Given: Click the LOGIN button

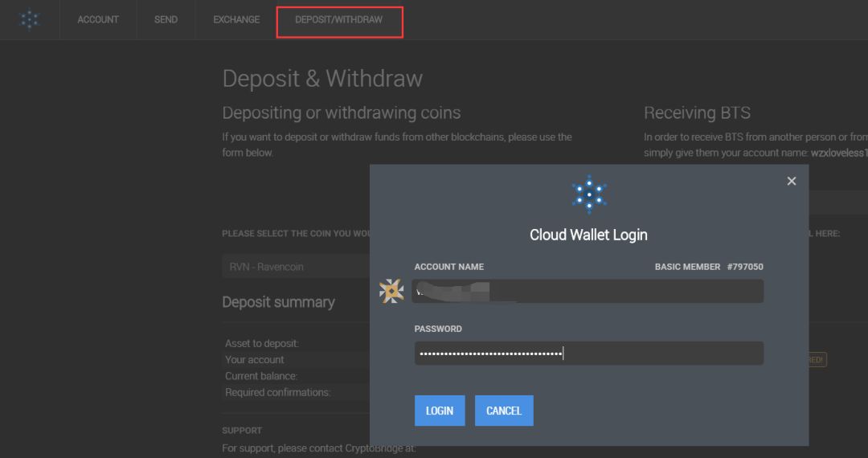Looking at the screenshot, I should click(x=440, y=411).
